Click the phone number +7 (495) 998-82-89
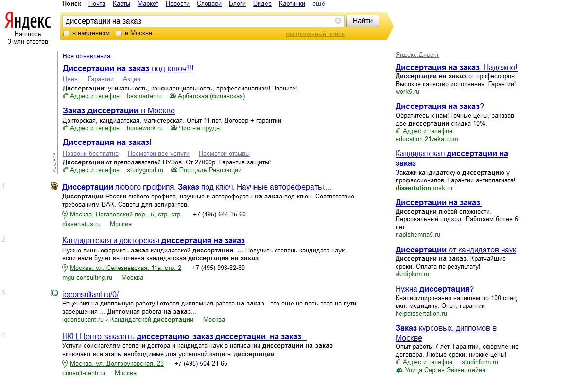The height and width of the screenshot is (377, 588). point(218,268)
